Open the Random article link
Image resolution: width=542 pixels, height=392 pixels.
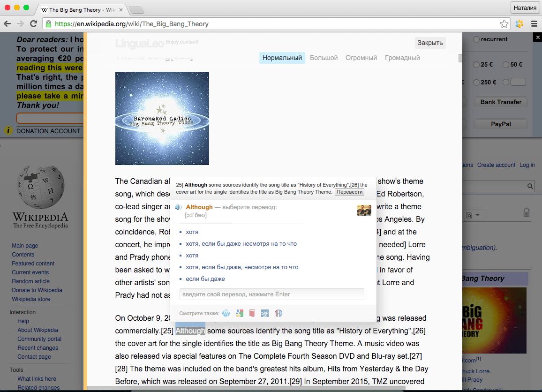click(x=31, y=281)
